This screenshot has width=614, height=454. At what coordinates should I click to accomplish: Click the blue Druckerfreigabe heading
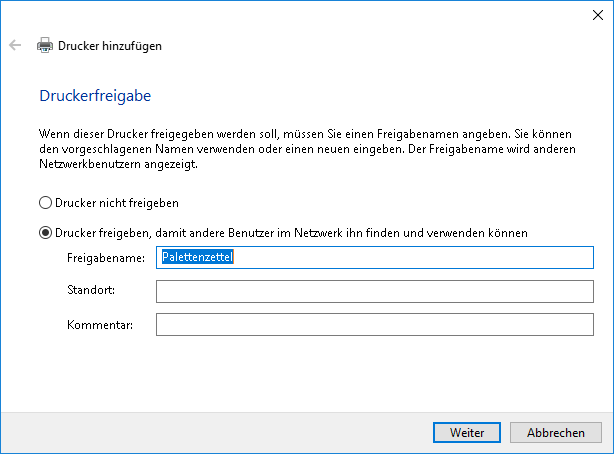point(94,97)
